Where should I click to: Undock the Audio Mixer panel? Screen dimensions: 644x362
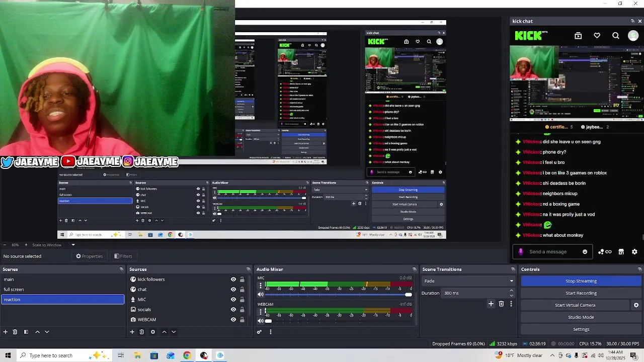coord(414,269)
